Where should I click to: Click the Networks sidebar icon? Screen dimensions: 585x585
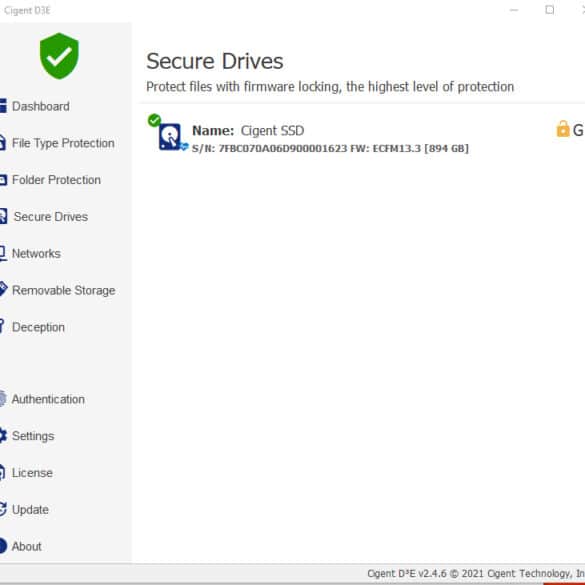pyautogui.click(x=3, y=253)
